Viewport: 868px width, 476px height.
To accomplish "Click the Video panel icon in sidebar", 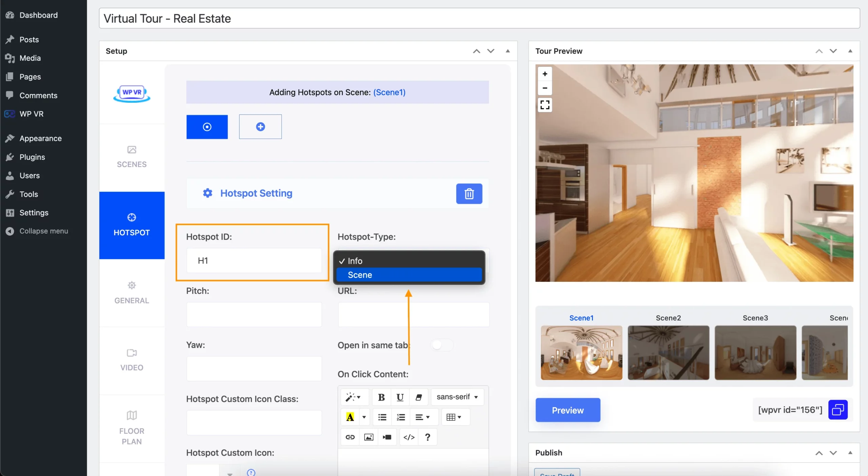I will [x=131, y=354].
